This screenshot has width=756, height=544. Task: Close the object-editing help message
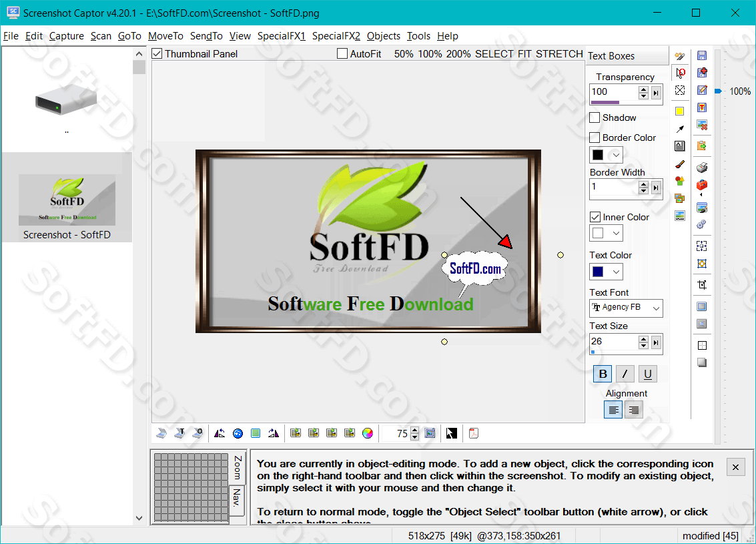pyautogui.click(x=736, y=467)
